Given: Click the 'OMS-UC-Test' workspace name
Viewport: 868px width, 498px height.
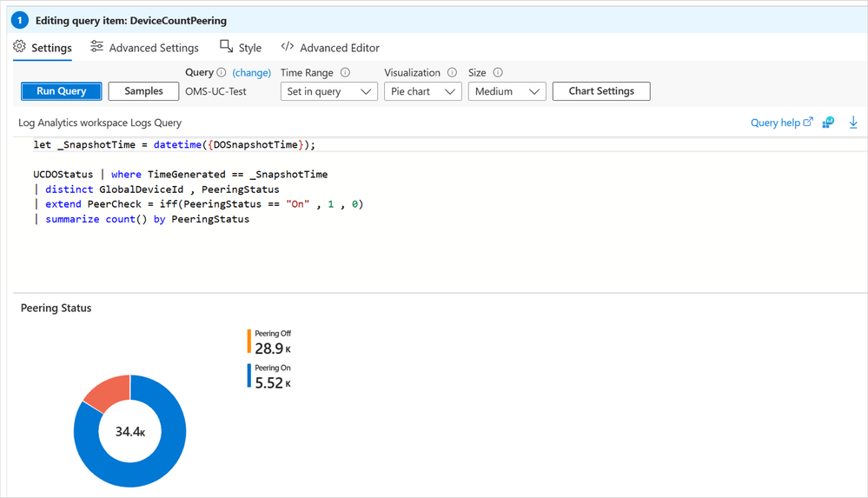Looking at the screenshot, I should 215,91.
